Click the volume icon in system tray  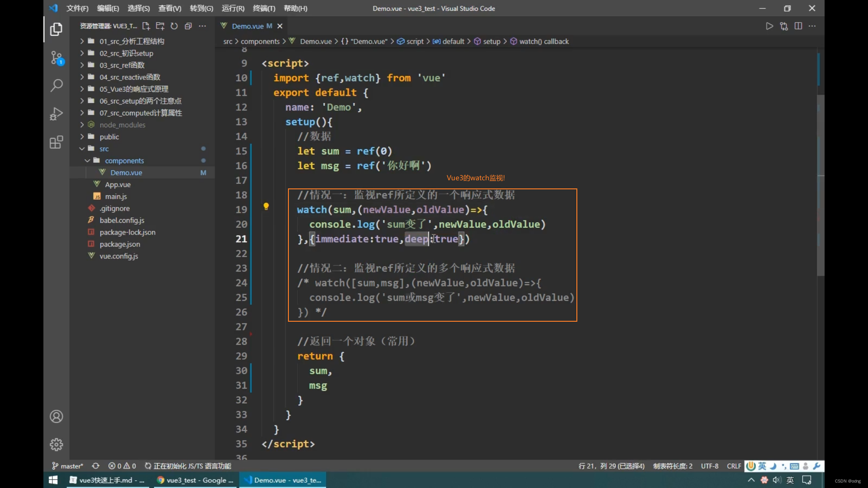tap(777, 480)
